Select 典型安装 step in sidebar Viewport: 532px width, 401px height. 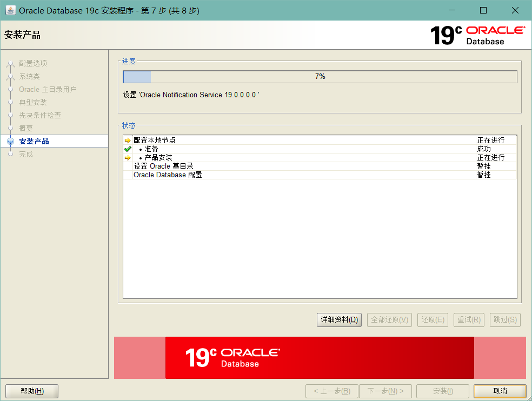pos(33,102)
